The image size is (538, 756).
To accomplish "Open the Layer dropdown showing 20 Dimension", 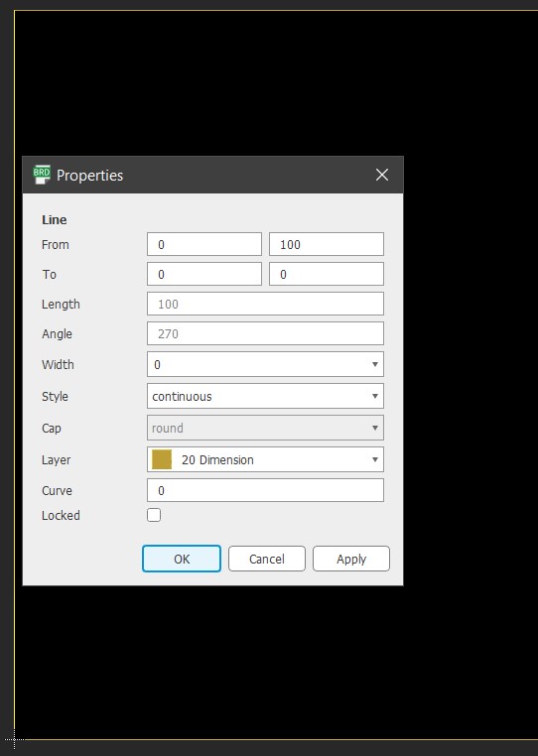I will click(x=265, y=459).
